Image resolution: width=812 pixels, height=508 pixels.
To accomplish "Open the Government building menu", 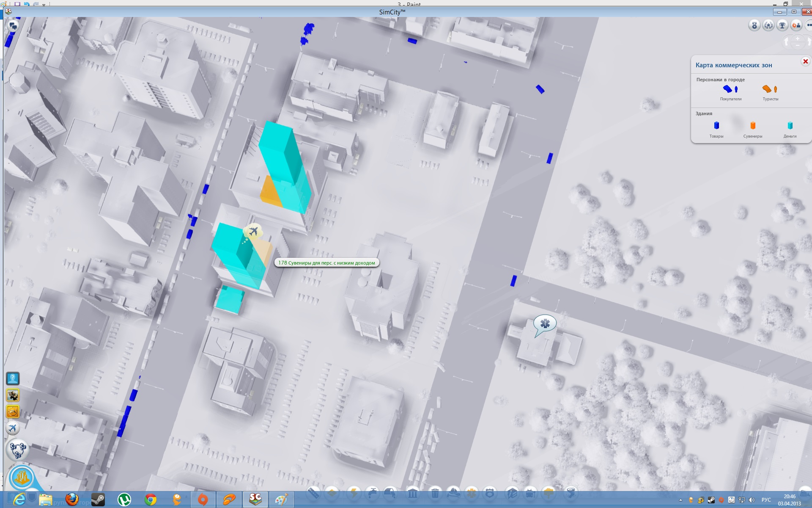I will (x=413, y=493).
